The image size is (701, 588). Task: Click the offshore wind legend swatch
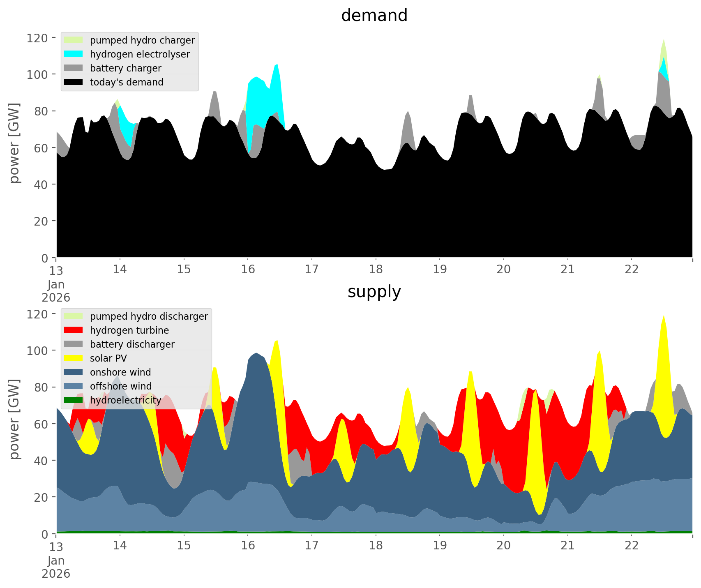click(x=74, y=386)
